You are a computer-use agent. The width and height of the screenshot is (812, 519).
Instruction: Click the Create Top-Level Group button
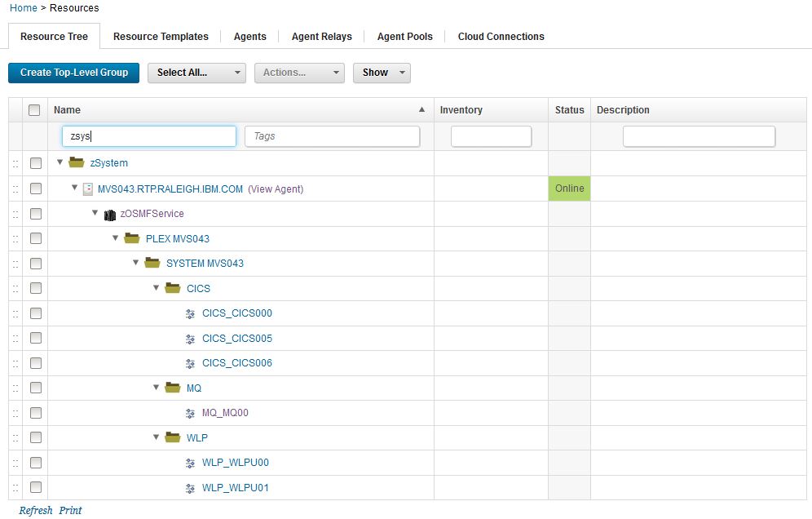[x=74, y=73]
